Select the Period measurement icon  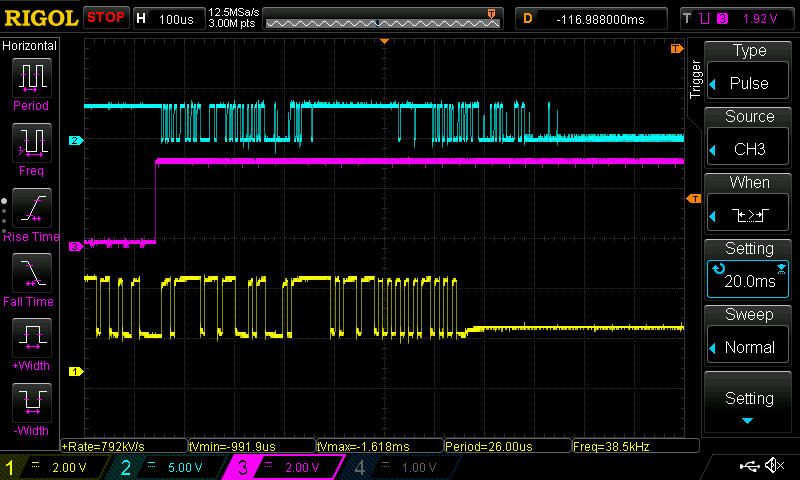tap(32, 78)
